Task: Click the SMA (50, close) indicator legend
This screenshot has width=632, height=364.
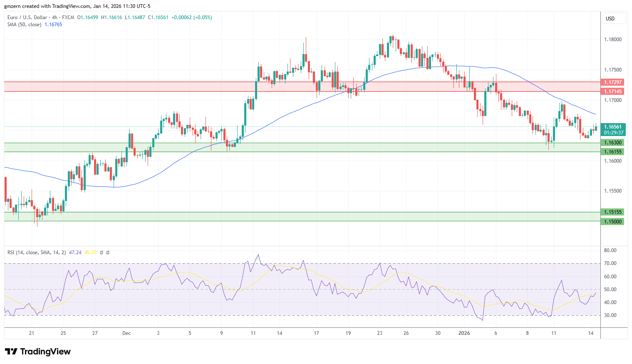Action: click(x=24, y=25)
